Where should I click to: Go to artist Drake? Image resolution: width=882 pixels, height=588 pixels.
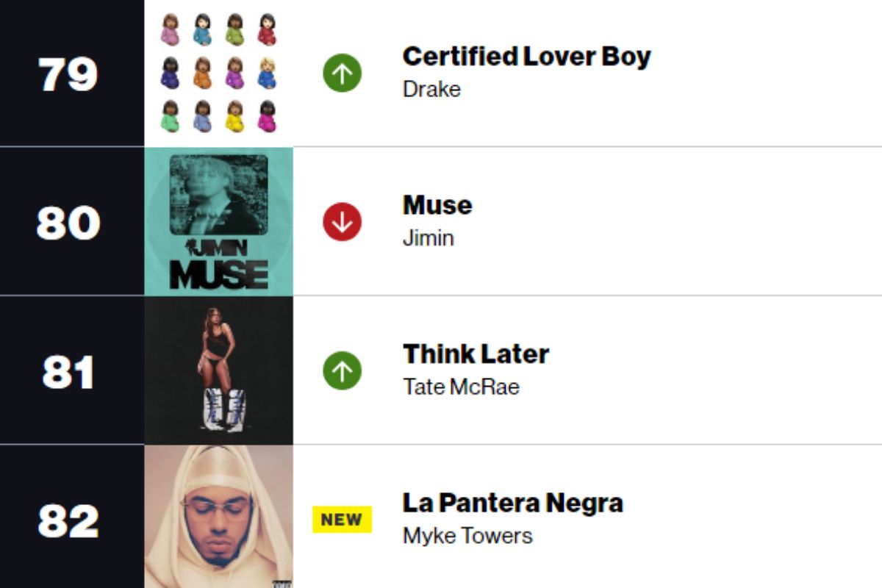431,89
